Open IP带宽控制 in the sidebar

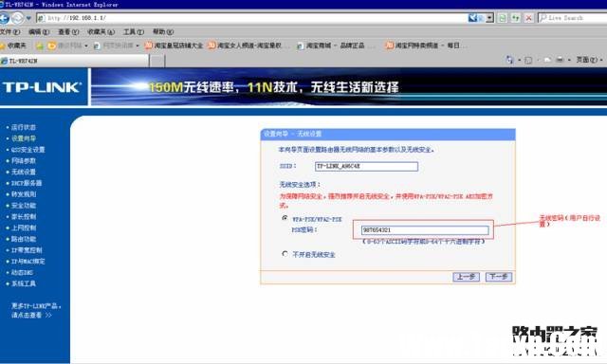coord(27,250)
